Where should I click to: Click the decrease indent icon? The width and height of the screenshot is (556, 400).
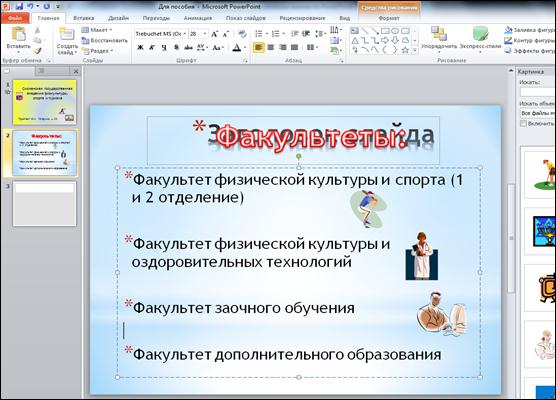(x=294, y=34)
